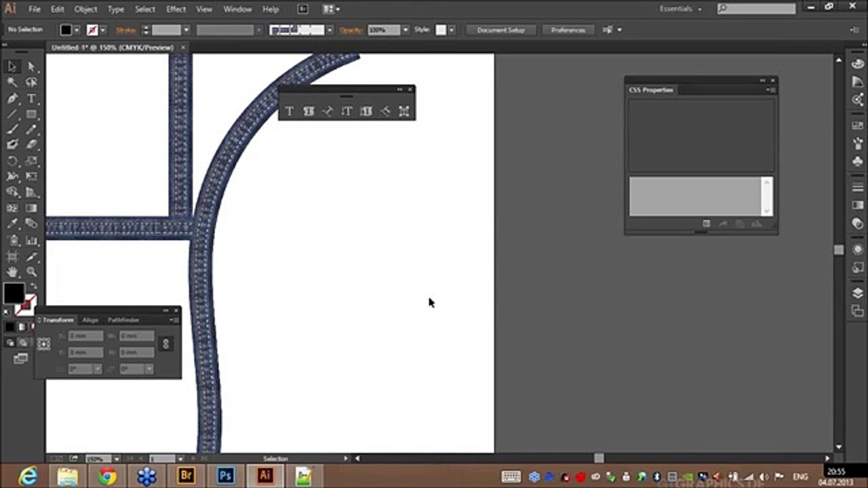
Task: Select the Paintbrush tool
Action: coord(12,129)
